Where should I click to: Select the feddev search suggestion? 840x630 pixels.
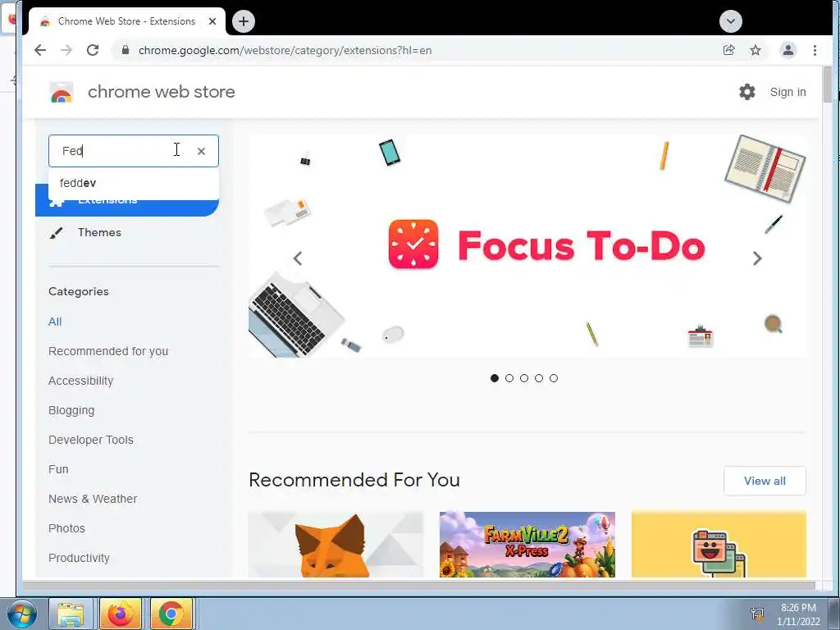point(134,183)
